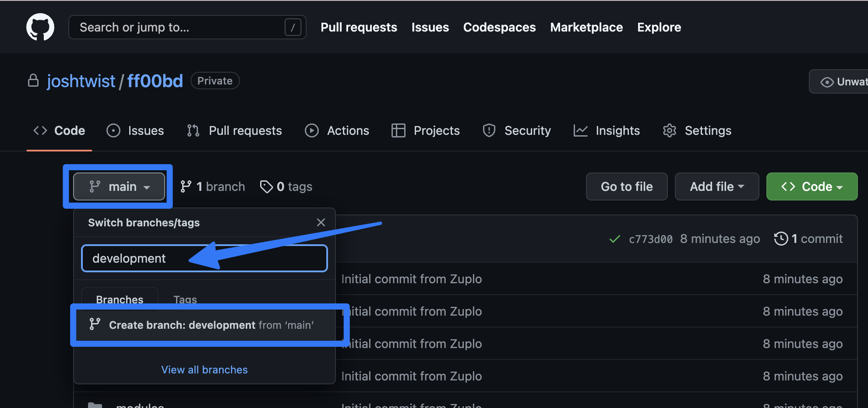
Task: Open the GitHub home logo
Action: click(x=40, y=27)
